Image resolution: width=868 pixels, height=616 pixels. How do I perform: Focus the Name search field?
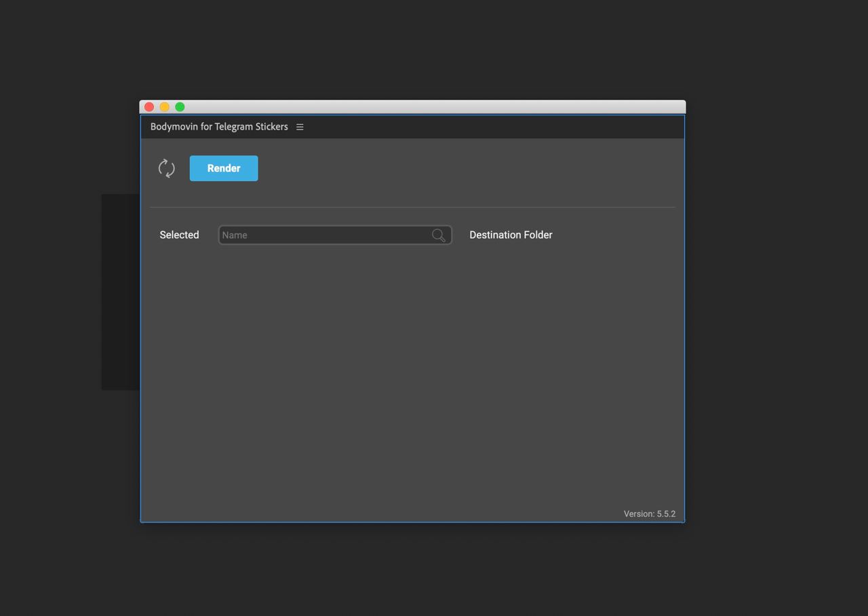point(335,235)
